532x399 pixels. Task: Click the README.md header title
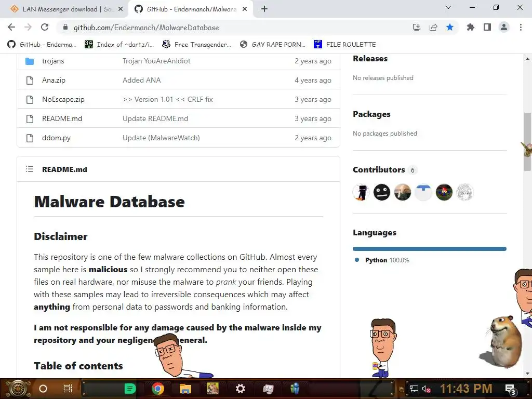64,169
